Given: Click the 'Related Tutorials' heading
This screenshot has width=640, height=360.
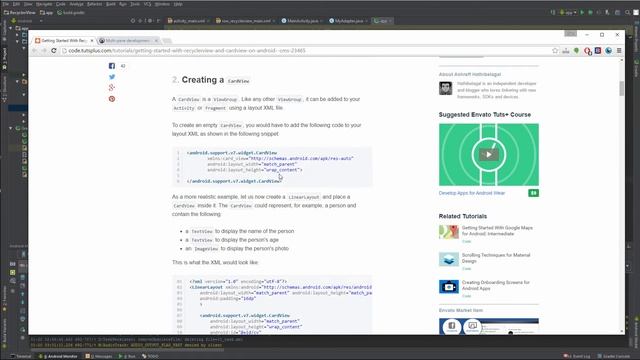Looking at the screenshot, I should pyautogui.click(x=463, y=216).
